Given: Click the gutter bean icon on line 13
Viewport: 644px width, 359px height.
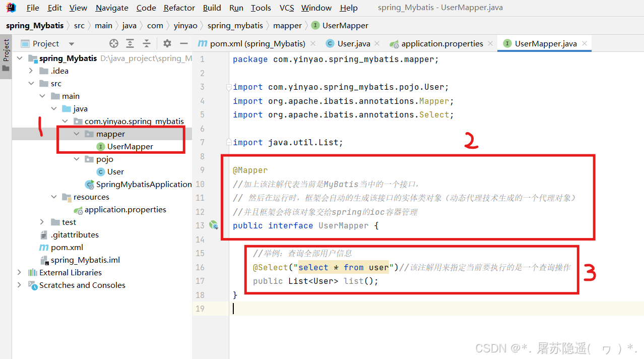Looking at the screenshot, I should (214, 225).
